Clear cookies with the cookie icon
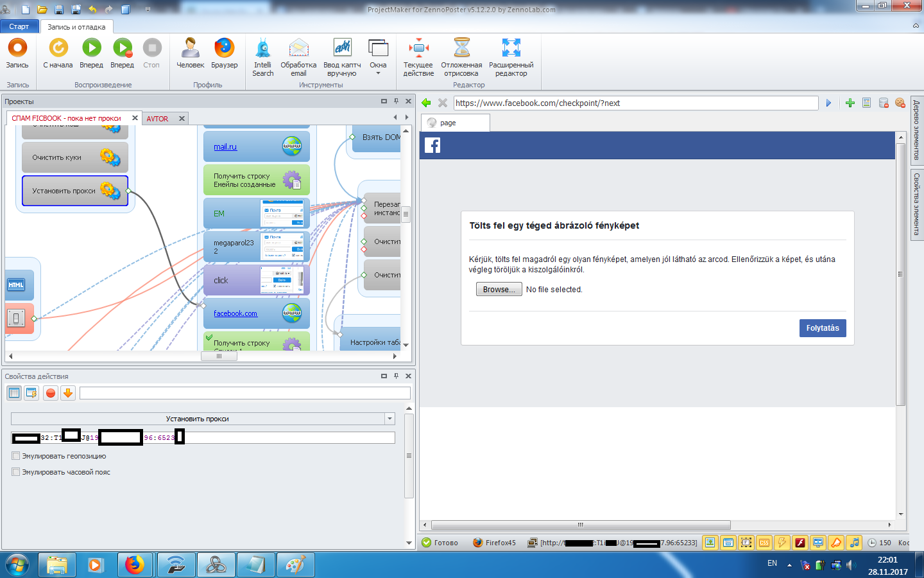 tap(900, 103)
